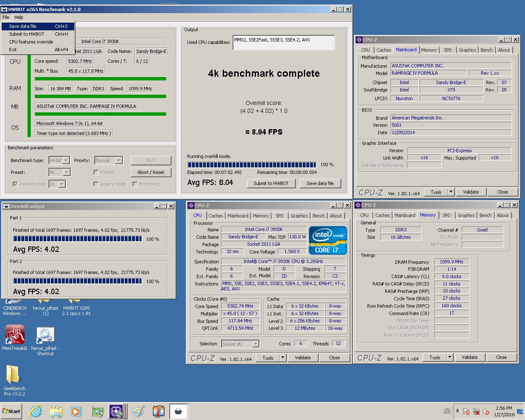This screenshot has height=420, width=525.
Task: Expand Tools arrow in CPU-Z Mainboard window
Action: tap(451, 192)
